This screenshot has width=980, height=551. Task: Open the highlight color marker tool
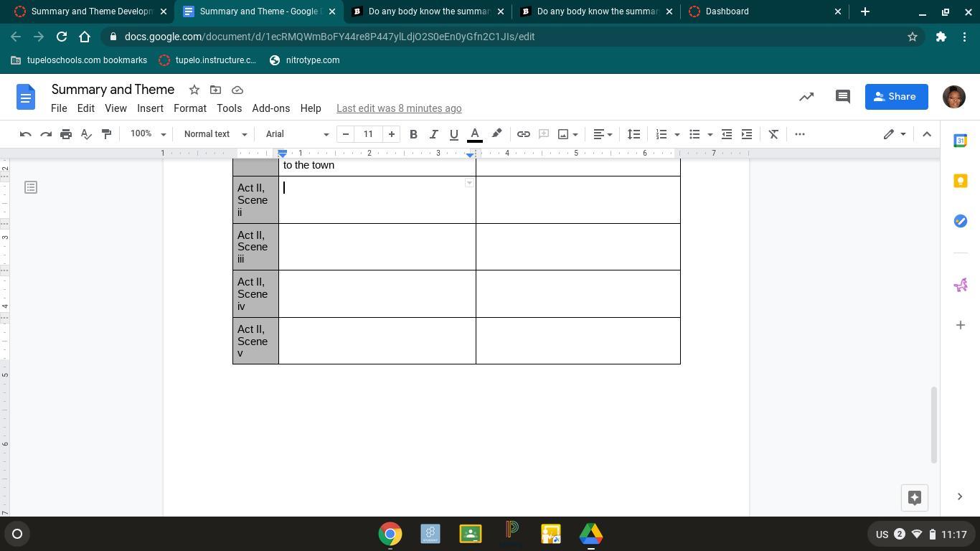click(x=496, y=134)
